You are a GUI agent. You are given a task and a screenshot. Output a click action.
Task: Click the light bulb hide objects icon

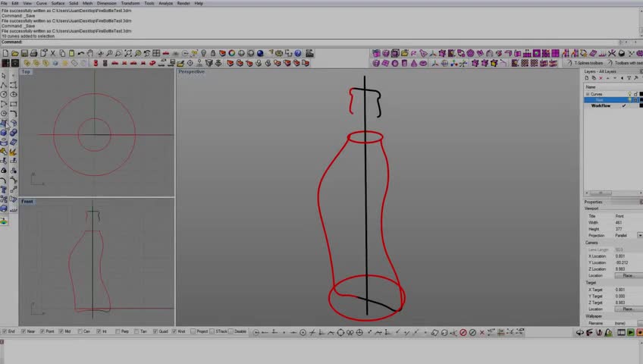tap(203, 53)
